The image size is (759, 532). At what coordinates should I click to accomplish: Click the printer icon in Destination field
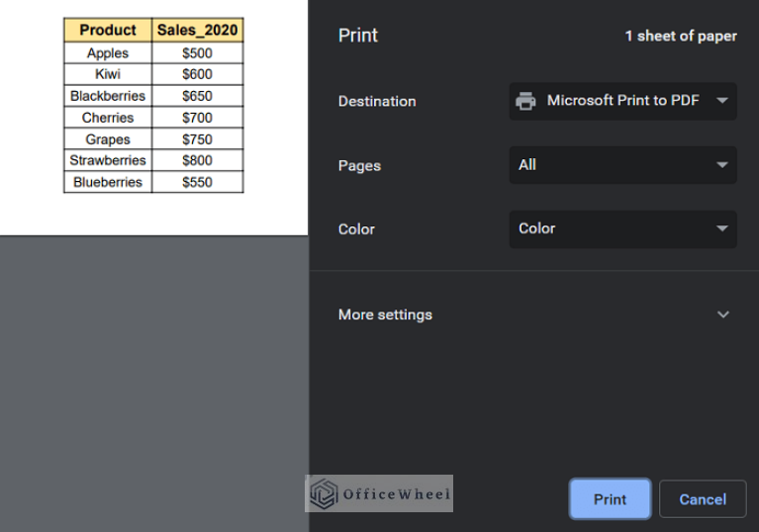point(525,101)
